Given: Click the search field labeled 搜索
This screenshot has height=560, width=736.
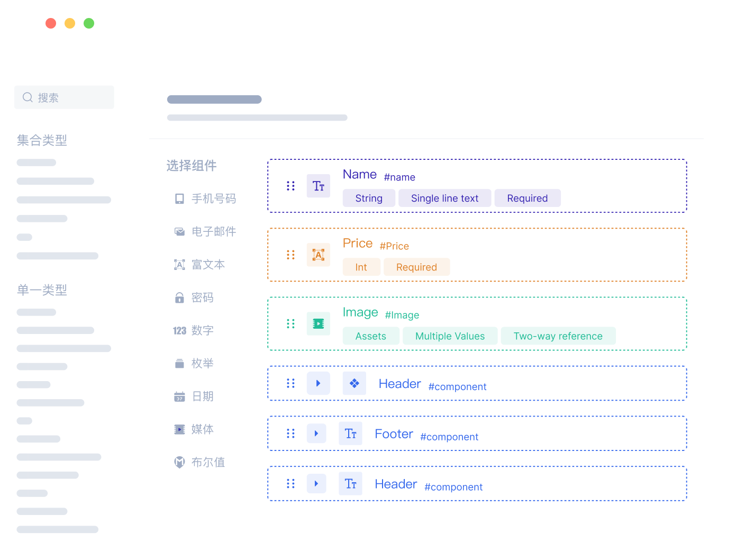Looking at the screenshot, I should [x=64, y=97].
